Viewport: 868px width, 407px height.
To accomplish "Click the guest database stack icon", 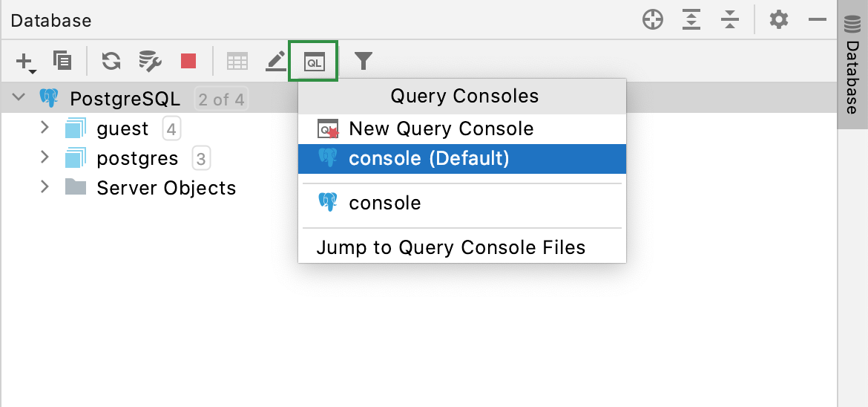I will pos(76,128).
